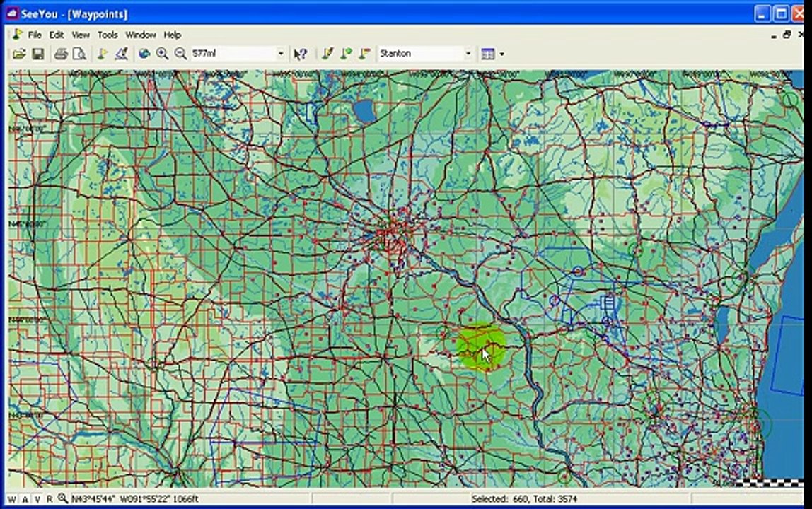The height and width of the screenshot is (509, 812).
Task: Click inside the 577ml scale field
Action: (233, 53)
